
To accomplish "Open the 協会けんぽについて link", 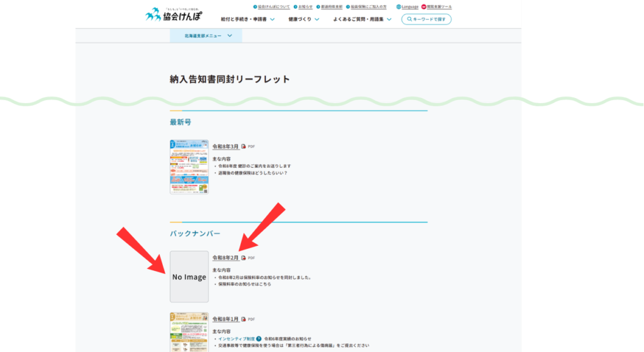I will pyautogui.click(x=274, y=7).
